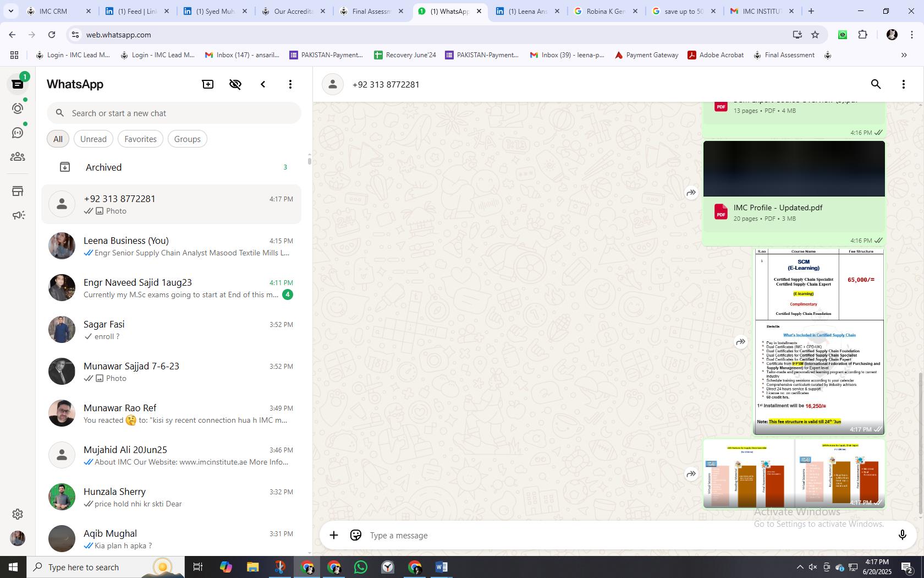
Task: Start a new chat with the plus icon
Action: pyautogui.click(x=208, y=84)
